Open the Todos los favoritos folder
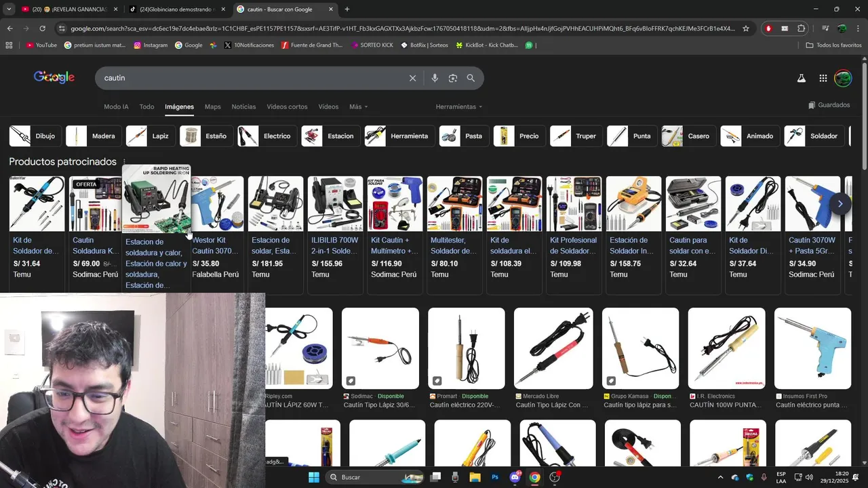The image size is (868, 488). point(833,45)
